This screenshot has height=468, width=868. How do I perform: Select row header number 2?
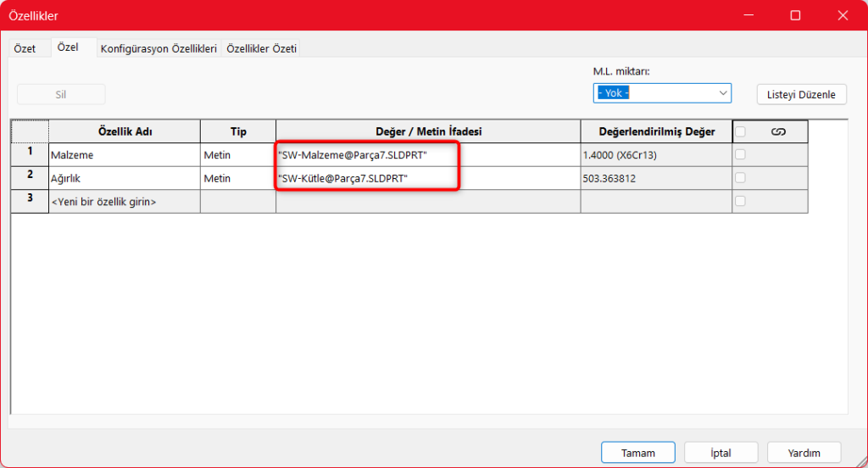30,178
